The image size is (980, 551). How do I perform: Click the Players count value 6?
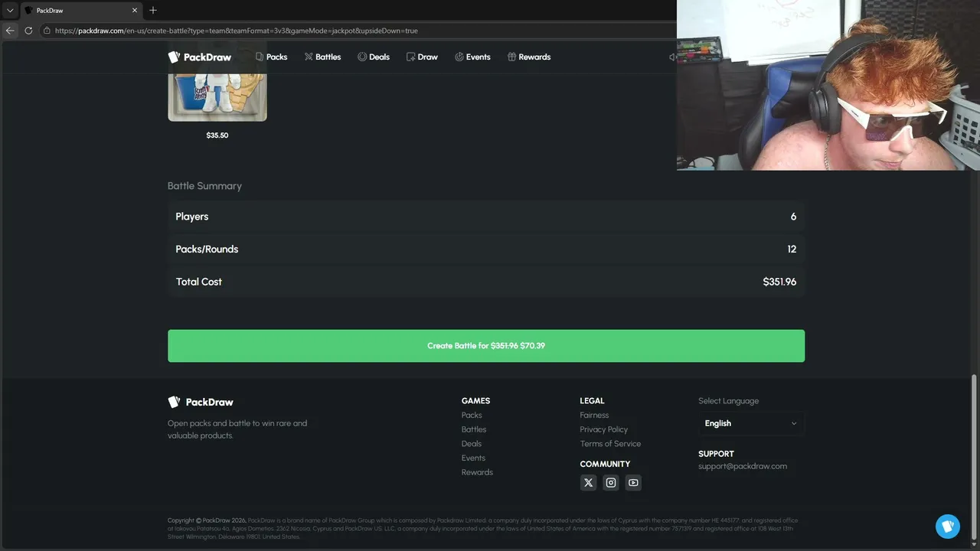[793, 217]
